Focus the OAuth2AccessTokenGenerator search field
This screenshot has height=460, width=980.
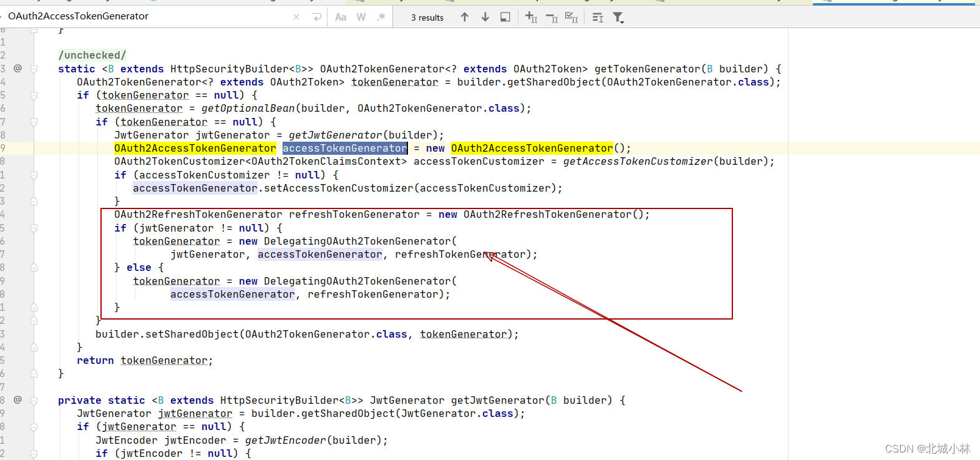[x=147, y=16]
